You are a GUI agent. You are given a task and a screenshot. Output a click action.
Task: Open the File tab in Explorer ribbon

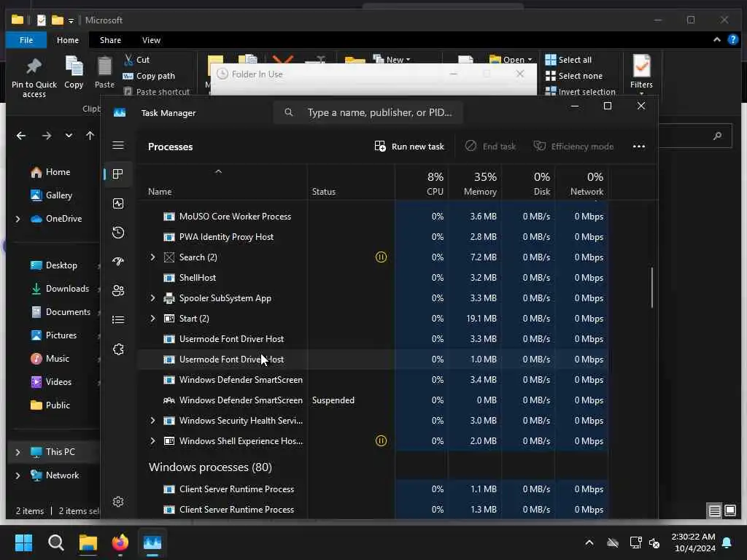pos(26,40)
